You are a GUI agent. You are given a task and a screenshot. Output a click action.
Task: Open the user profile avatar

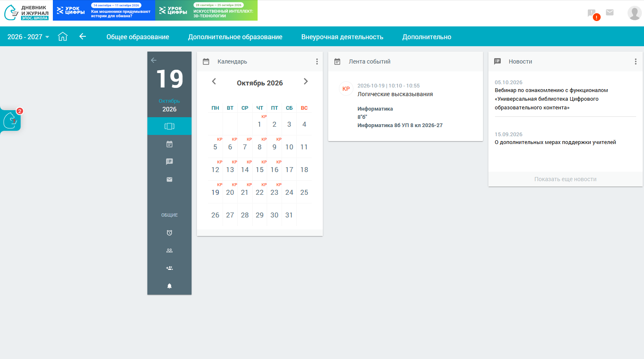(635, 13)
